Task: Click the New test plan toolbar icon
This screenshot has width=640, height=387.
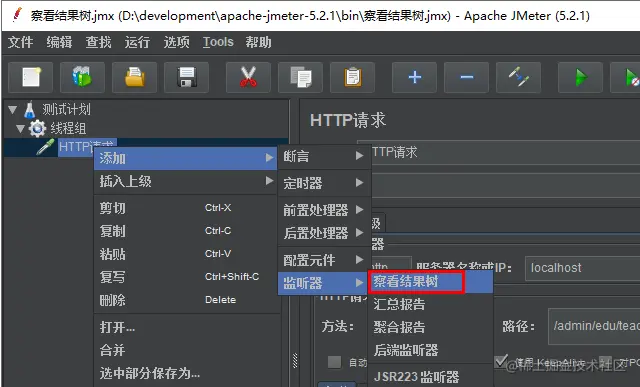Action: click(31, 77)
